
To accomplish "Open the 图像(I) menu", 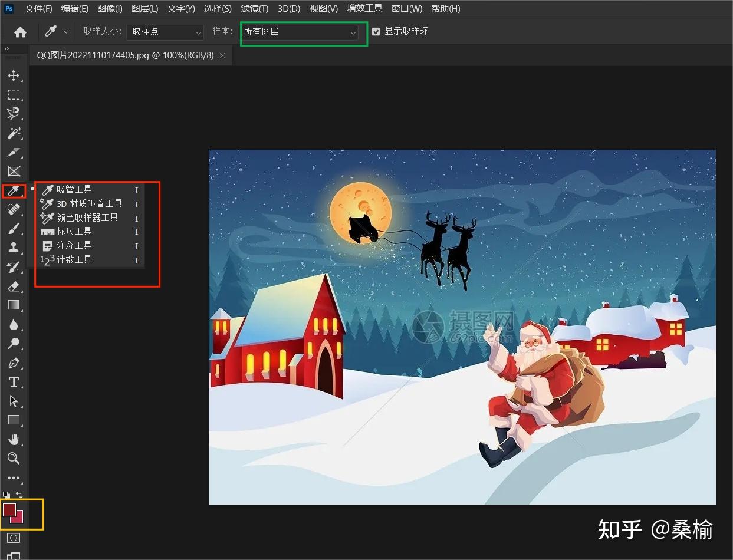I will point(110,9).
